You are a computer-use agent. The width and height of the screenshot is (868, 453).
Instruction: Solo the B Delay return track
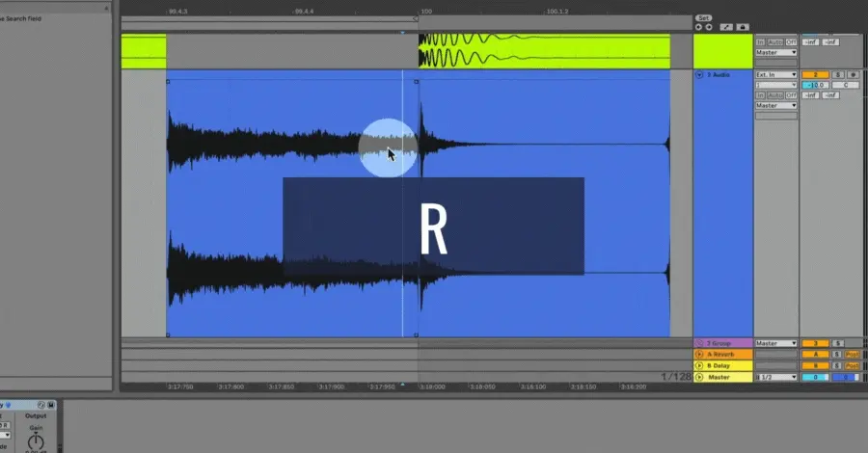pyautogui.click(x=837, y=365)
